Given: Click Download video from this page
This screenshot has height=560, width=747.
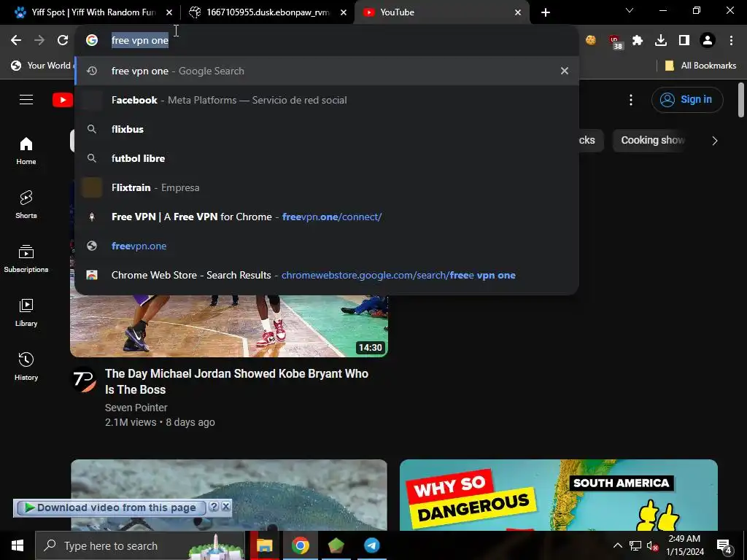Looking at the screenshot, I should (111, 507).
